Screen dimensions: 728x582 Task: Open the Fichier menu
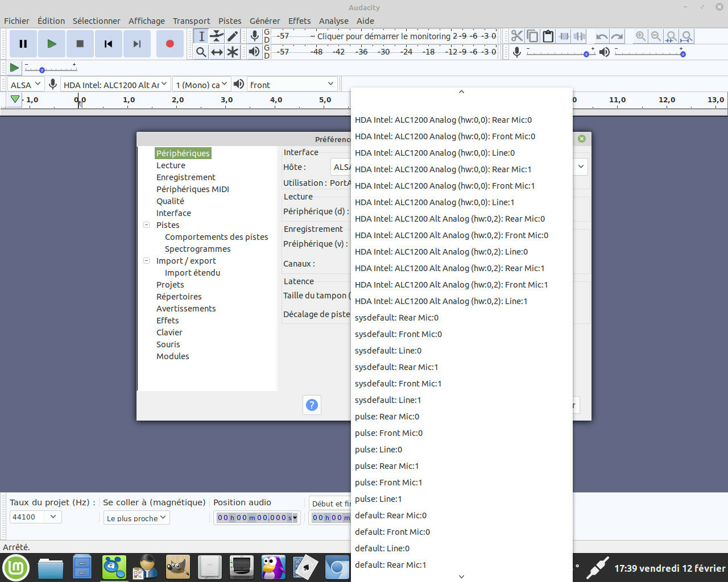16,21
